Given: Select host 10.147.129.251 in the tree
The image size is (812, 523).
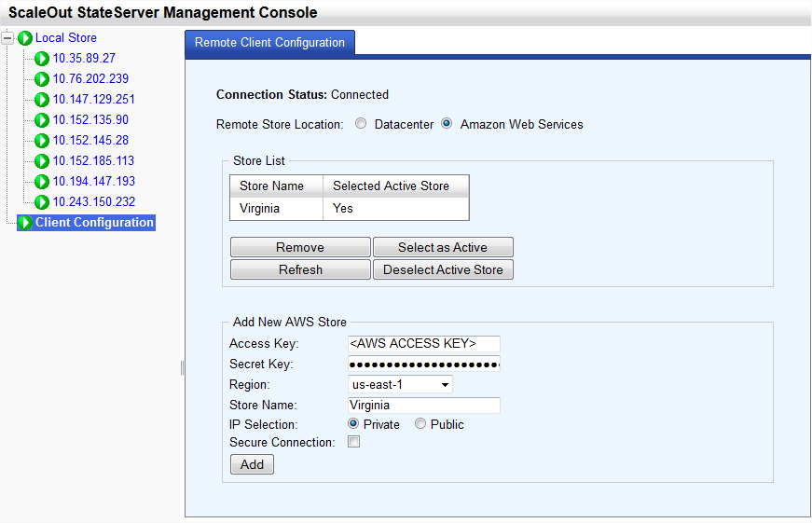Looking at the screenshot, I should click(94, 99).
